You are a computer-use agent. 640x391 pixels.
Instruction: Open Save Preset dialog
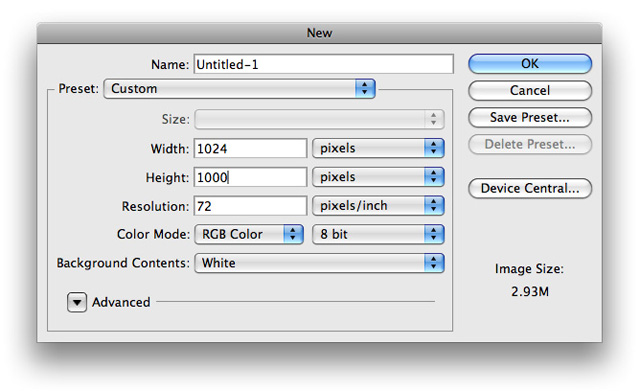(x=530, y=118)
